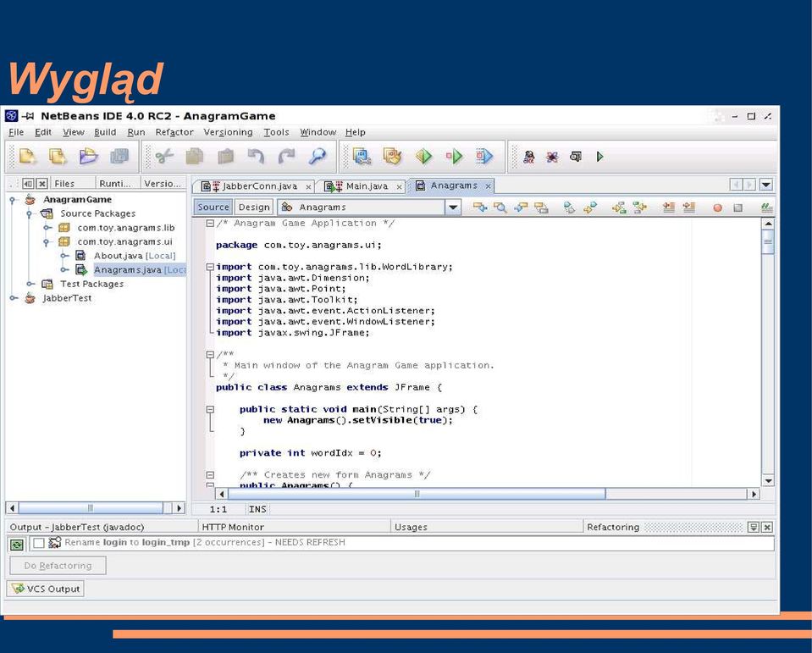The height and width of the screenshot is (653, 812).
Task: Close the Main.java editor tab
Action: (x=400, y=187)
